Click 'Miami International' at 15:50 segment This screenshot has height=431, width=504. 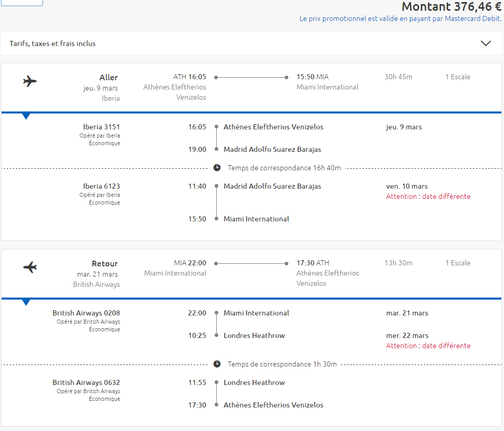coord(256,219)
